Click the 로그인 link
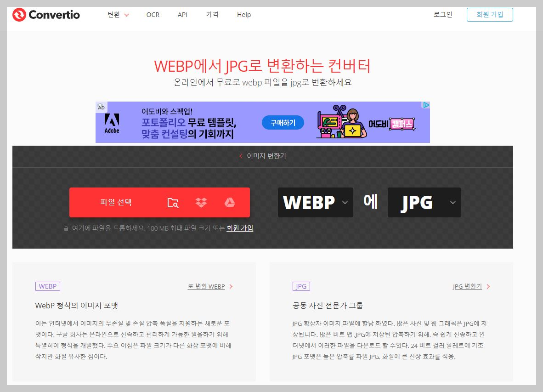The width and height of the screenshot is (543, 392). [443, 15]
